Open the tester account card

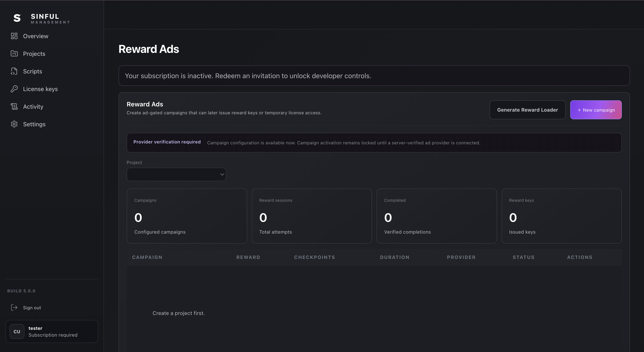click(52, 331)
